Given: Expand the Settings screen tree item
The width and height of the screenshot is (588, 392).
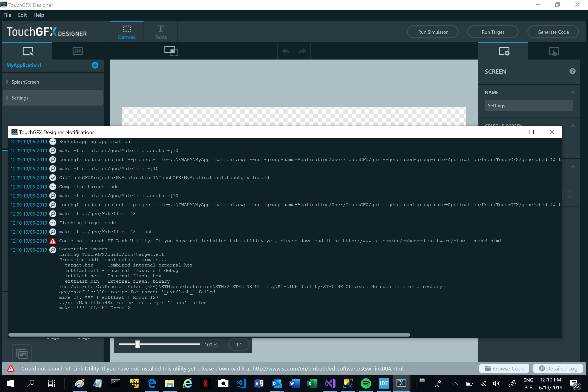Looking at the screenshot, I should click(x=7, y=98).
